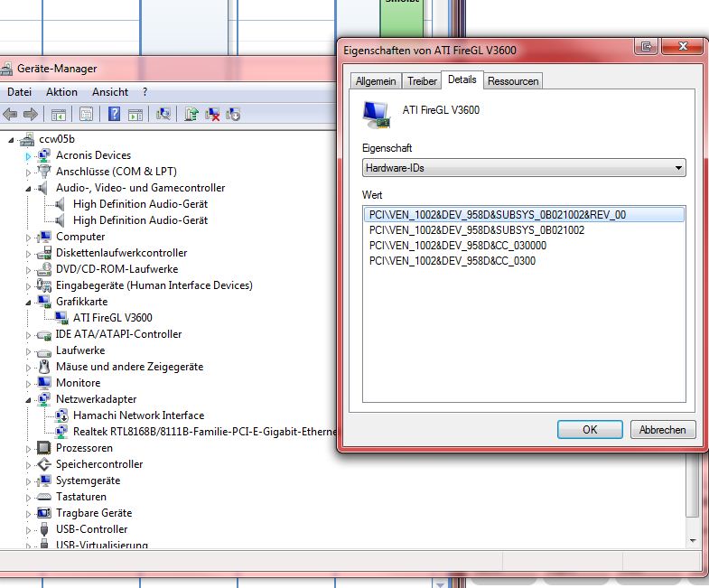Select Eingabegeräte (Human Interface Devices) entry

point(154,285)
